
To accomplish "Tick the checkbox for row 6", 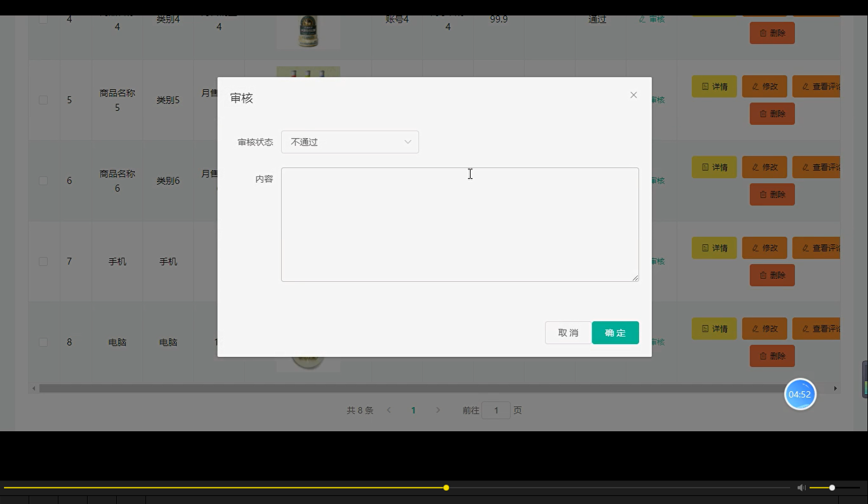I will (43, 181).
